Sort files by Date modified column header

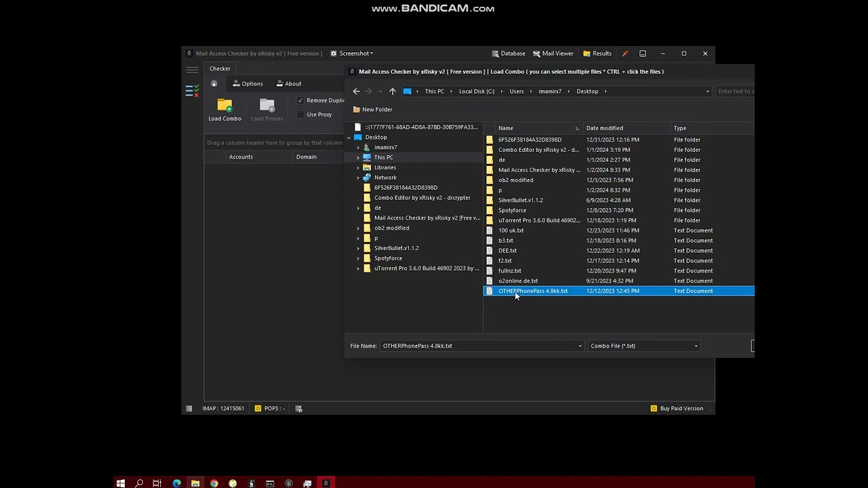627,128
